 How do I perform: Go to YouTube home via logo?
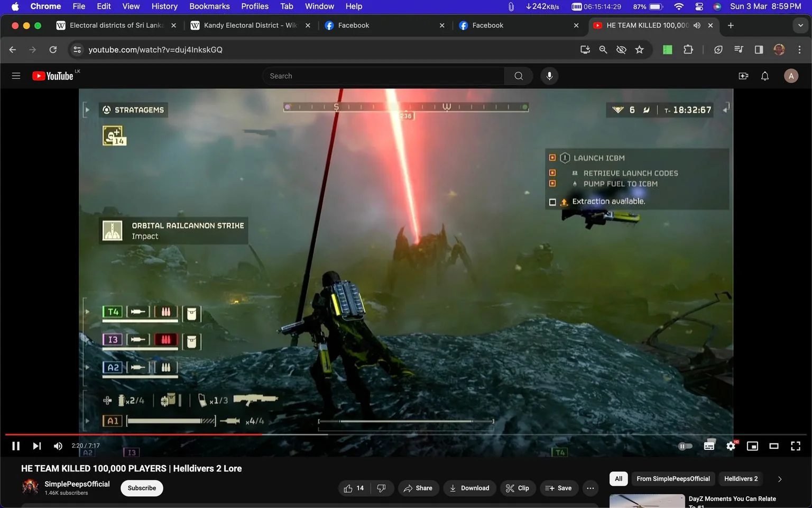(53, 76)
